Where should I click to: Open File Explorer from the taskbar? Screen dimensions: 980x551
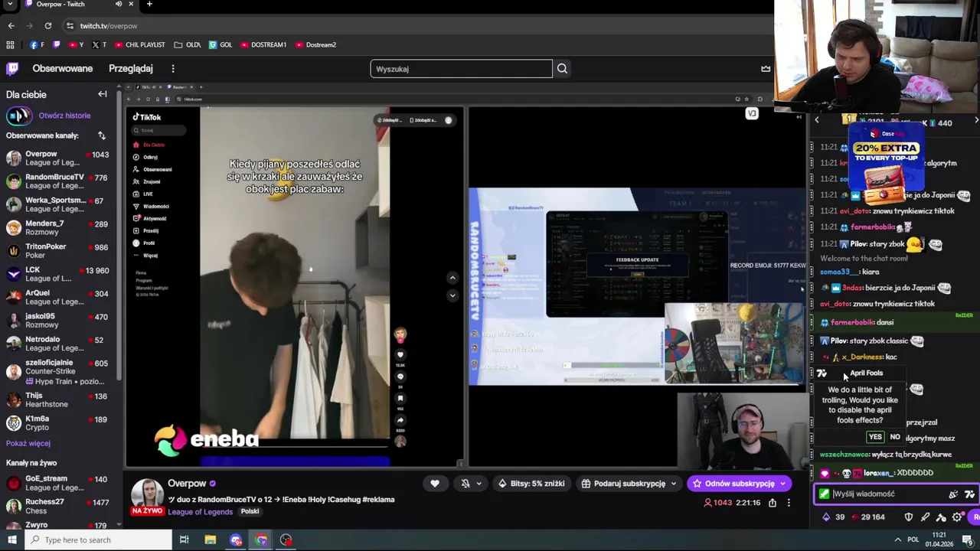pyautogui.click(x=210, y=540)
